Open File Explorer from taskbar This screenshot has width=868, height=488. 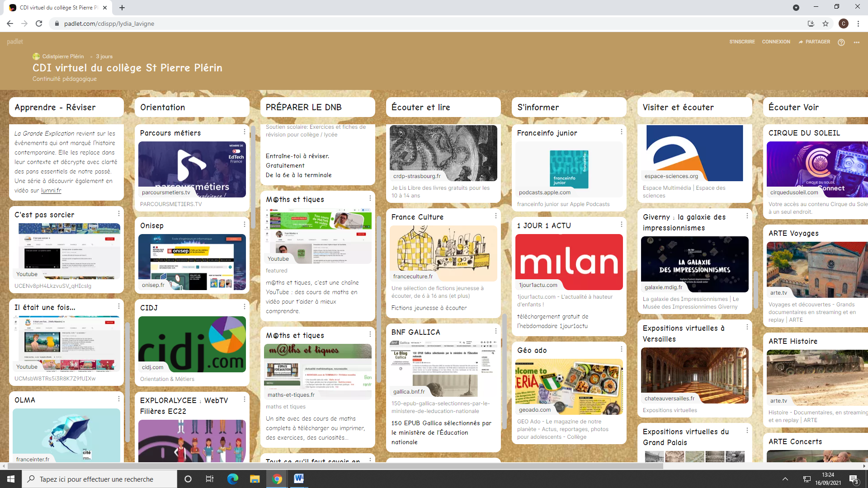pos(255,479)
